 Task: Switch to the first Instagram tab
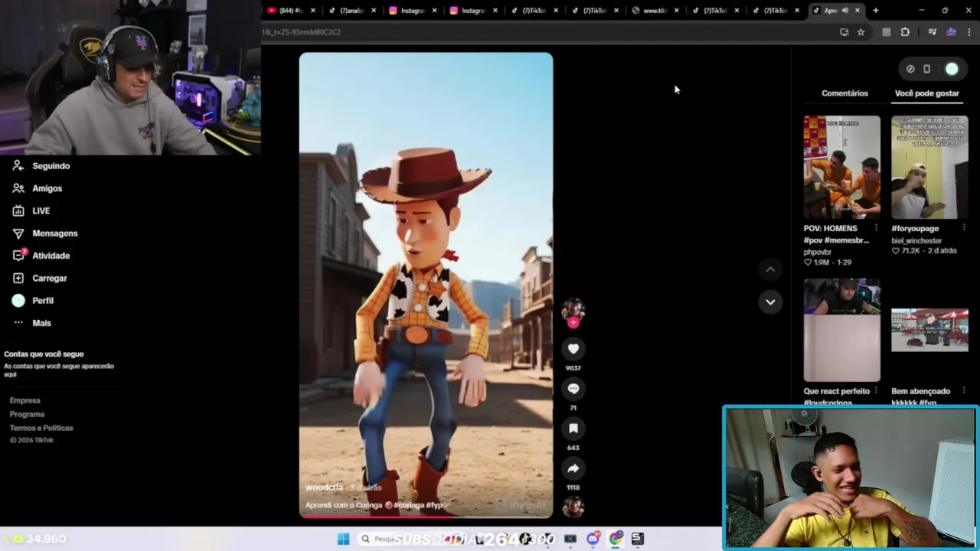tap(413, 11)
